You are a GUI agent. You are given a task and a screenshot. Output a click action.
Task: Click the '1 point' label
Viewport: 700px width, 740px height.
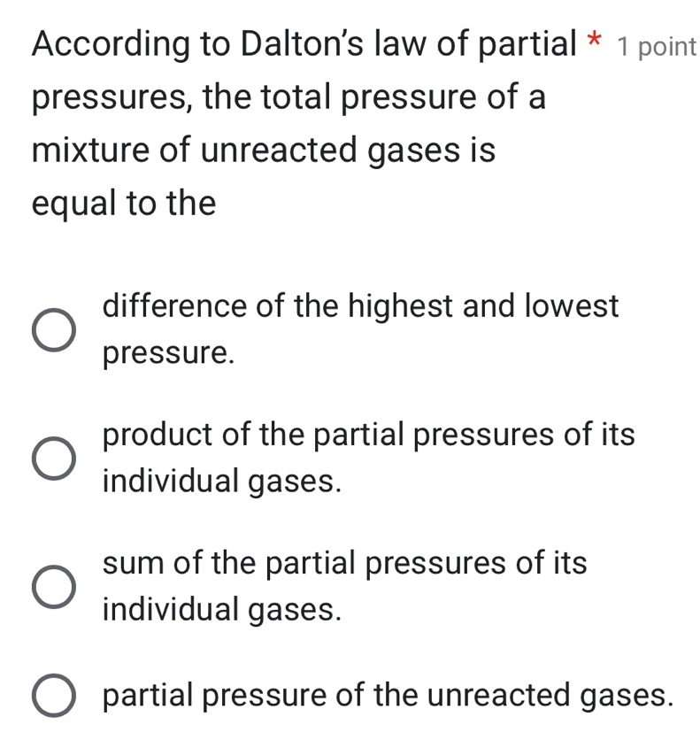coord(655,46)
